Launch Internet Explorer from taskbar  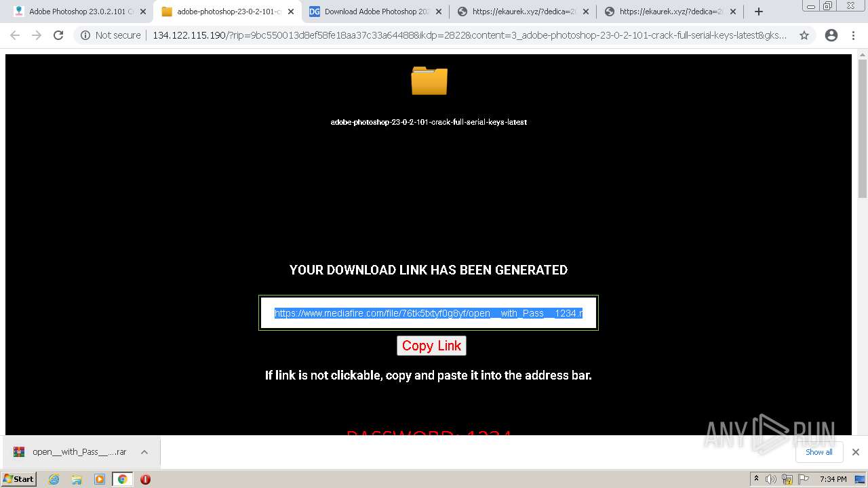coord(54,479)
